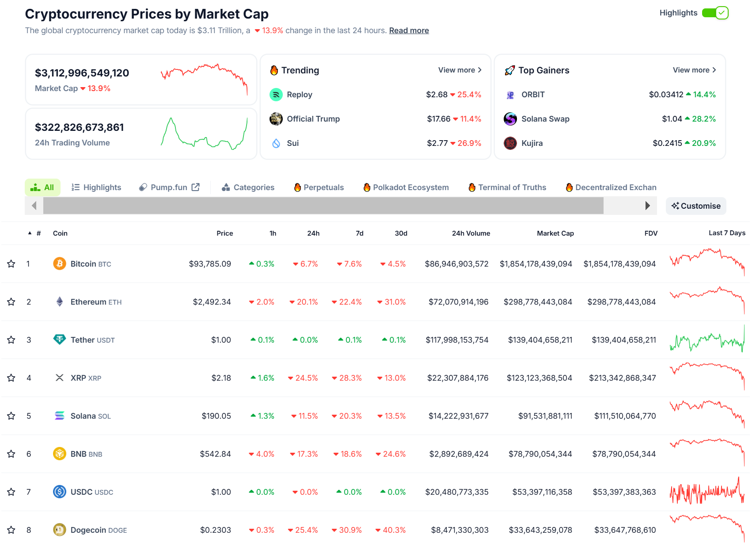Screen dimensions: 756x546
Task: Open Bitcoin's last 7 days sparkline
Action: (707, 262)
